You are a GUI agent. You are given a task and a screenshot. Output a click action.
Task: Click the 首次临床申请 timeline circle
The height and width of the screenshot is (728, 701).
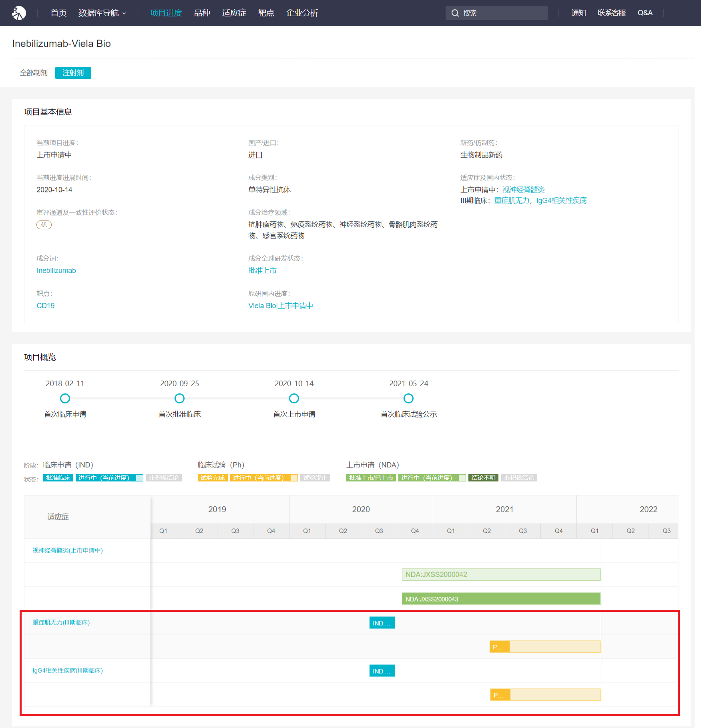[65, 399]
